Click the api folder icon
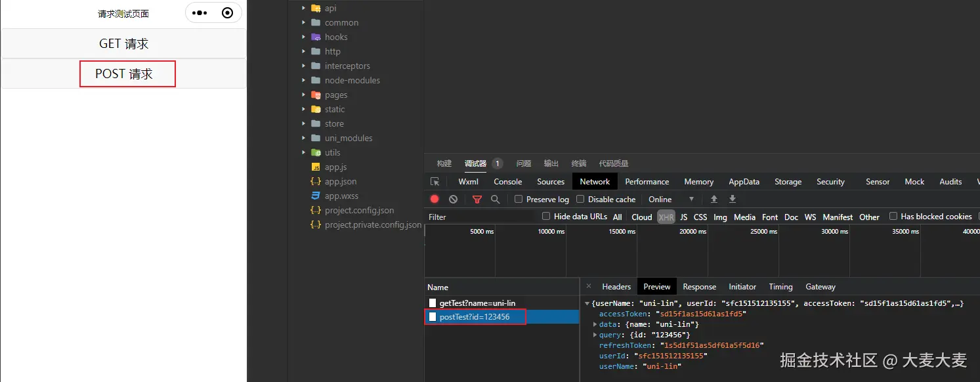The image size is (980, 382). (315, 9)
